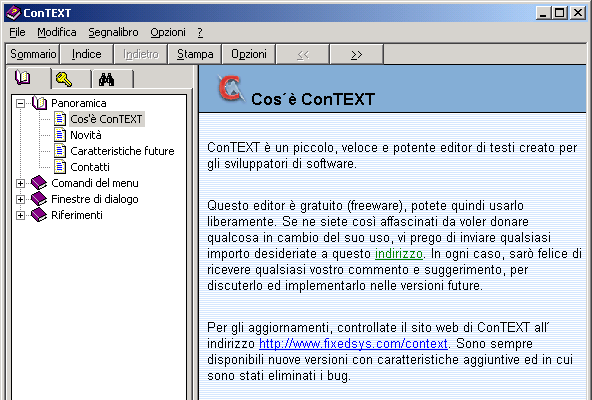The image size is (592, 400).
Task: Minimize the ConTEXT help window
Action: (x=543, y=13)
